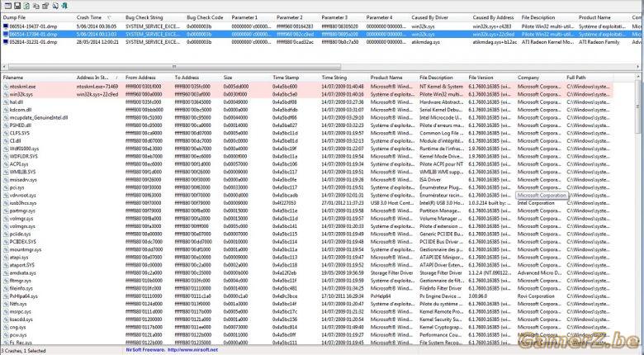Click the blue screen icon of 060514-19437-01.dmp

6,26
